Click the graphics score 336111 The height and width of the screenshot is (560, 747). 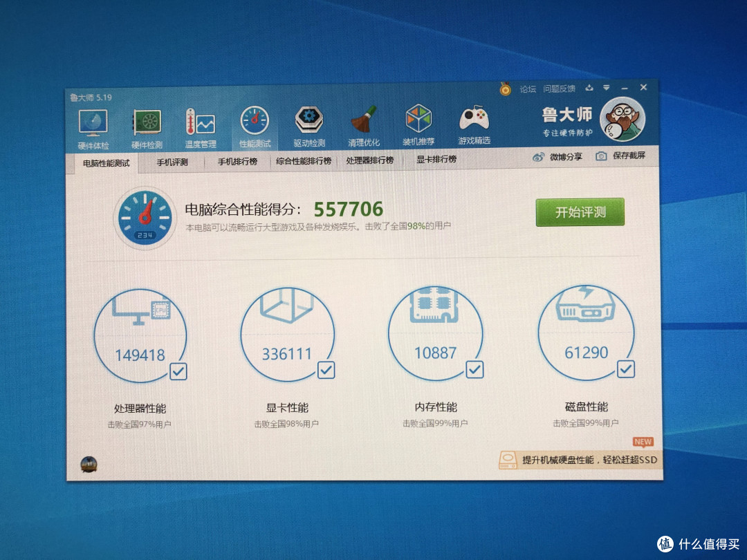287,354
